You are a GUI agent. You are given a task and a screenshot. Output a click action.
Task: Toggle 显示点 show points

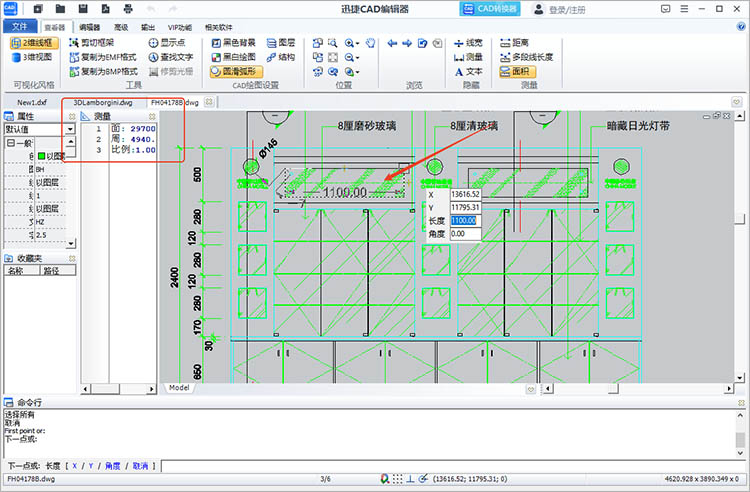[166, 43]
